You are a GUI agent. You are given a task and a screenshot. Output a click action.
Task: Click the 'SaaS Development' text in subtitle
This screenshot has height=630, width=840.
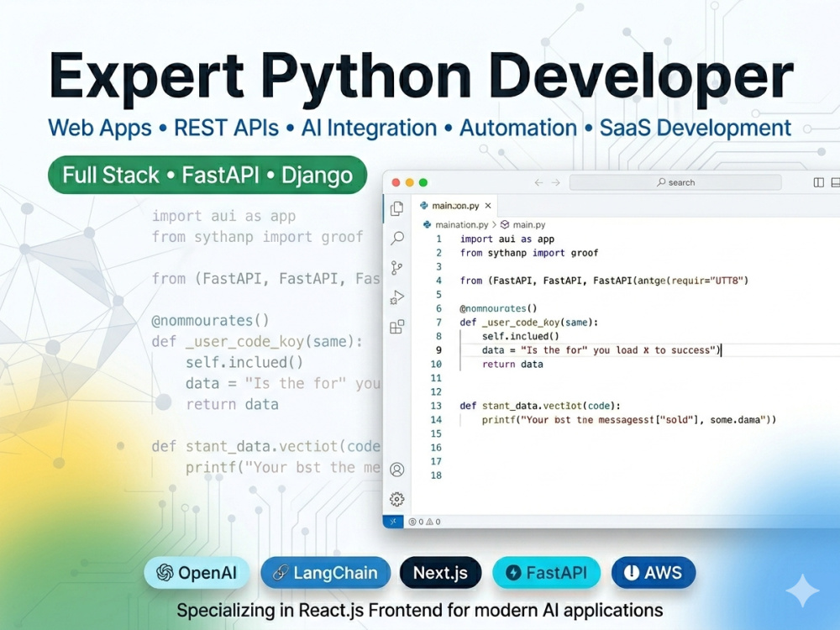coord(696,128)
